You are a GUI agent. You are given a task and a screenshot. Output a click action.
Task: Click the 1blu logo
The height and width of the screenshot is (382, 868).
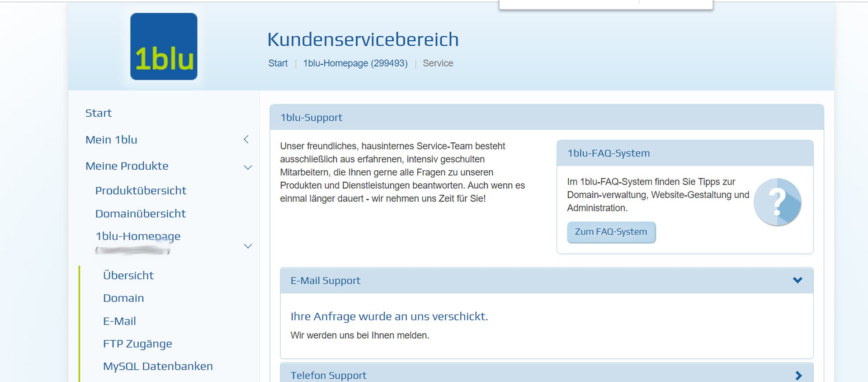click(x=164, y=47)
